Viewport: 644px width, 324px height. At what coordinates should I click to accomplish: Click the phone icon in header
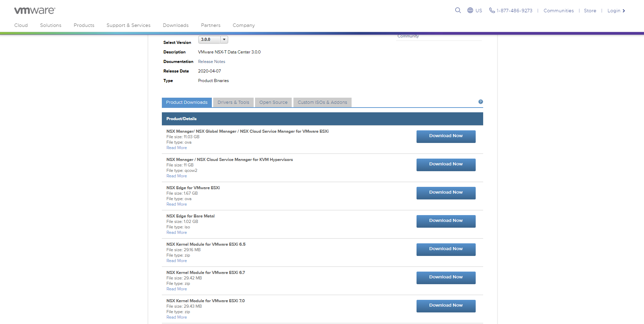pos(492,10)
